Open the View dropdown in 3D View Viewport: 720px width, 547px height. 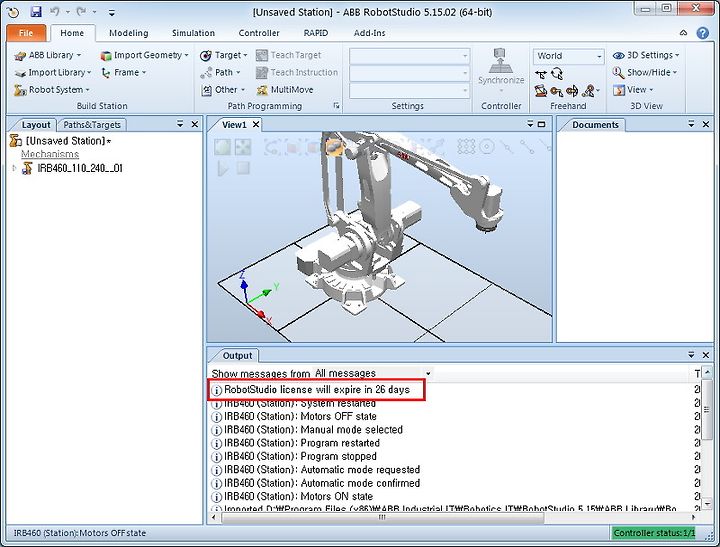pyautogui.click(x=633, y=90)
